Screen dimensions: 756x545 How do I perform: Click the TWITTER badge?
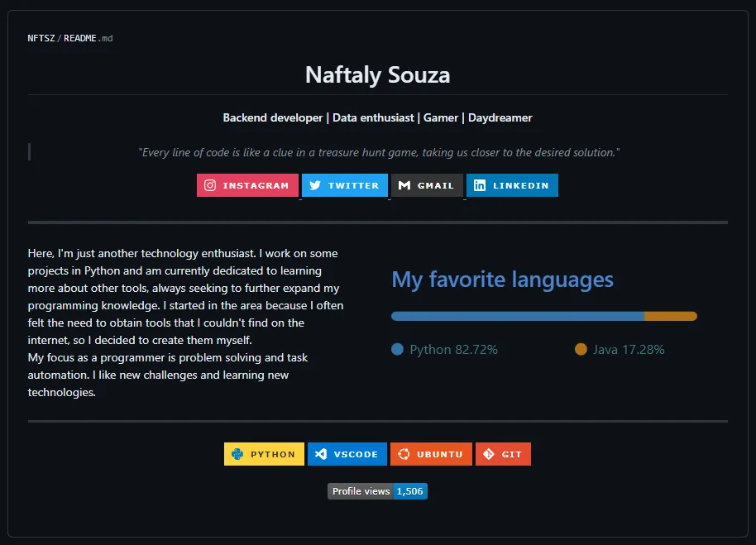click(x=345, y=184)
